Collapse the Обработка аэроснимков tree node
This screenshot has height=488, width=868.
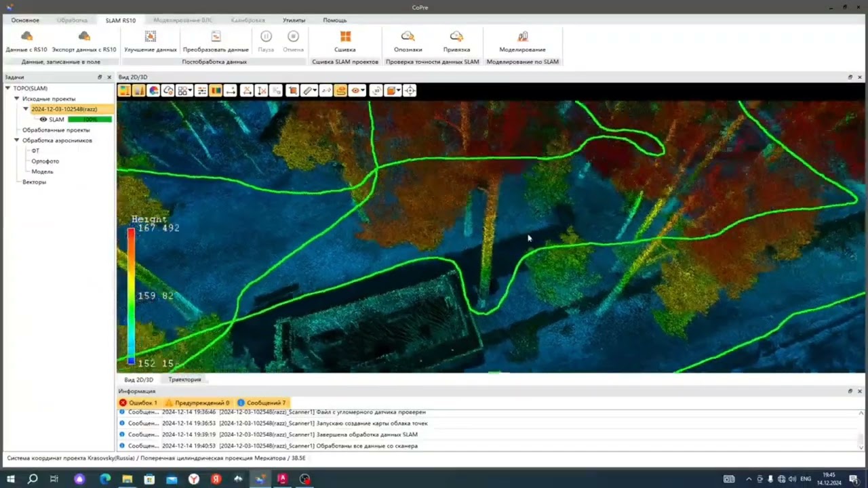click(x=17, y=140)
